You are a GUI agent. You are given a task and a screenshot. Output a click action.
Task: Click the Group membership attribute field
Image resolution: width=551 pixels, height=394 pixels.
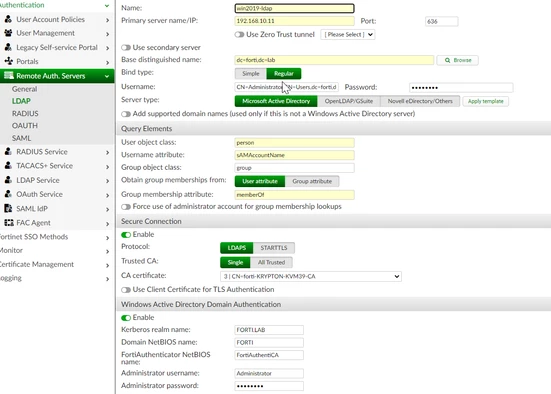pos(294,195)
